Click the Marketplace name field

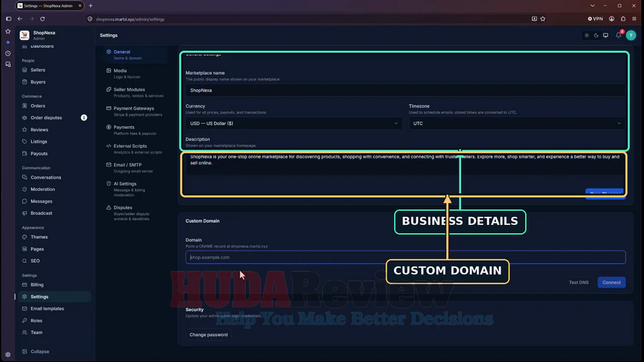(406, 90)
